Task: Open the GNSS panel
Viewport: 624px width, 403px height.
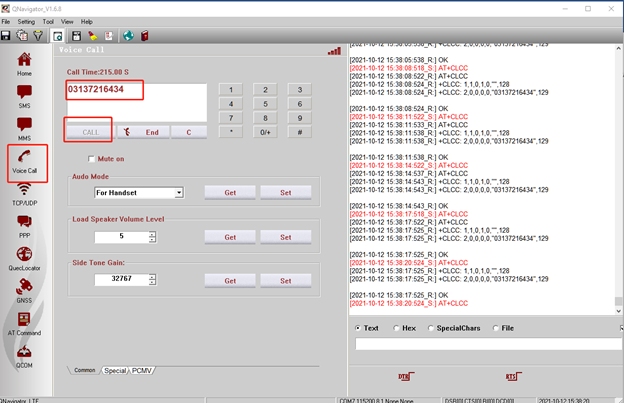Action: [x=24, y=291]
